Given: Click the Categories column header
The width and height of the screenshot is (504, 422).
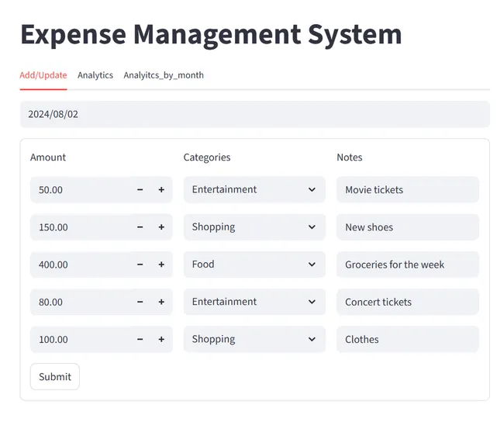Looking at the screenshot, I should pos(207,157).
